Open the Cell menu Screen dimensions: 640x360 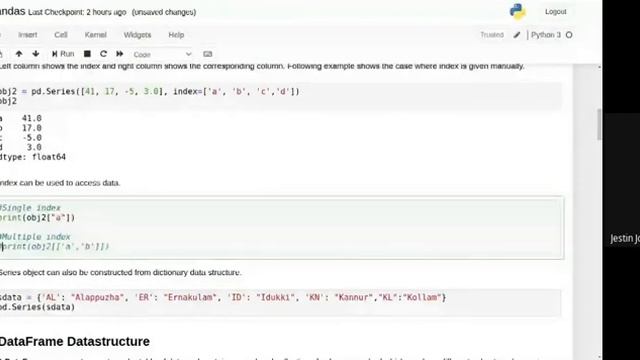pos(61,35)
